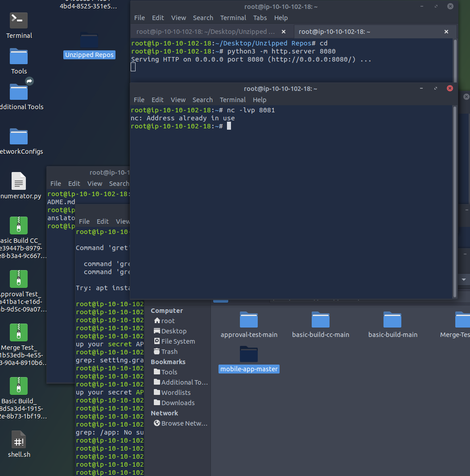Close the ~/Desktop/Unzipped terminal tab
The image size is (470, 476).
tap(284, 32)
